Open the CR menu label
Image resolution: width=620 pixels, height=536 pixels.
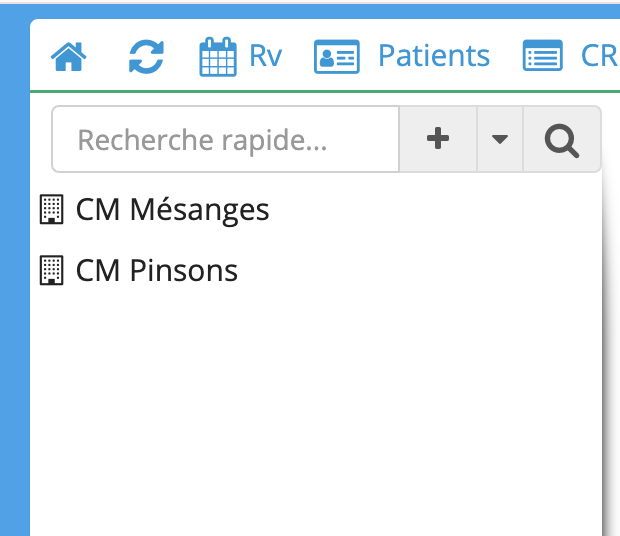(599, 56)
